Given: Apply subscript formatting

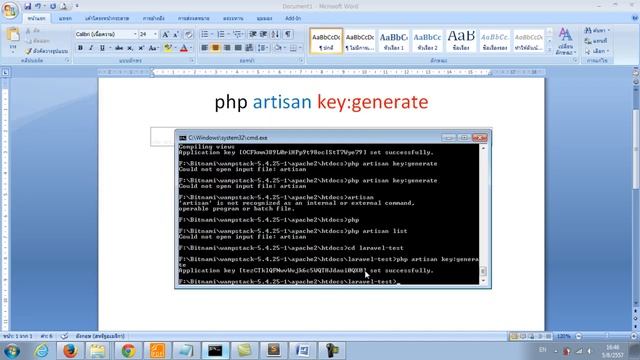Looking at the screenshot, I should coord(130,48).
